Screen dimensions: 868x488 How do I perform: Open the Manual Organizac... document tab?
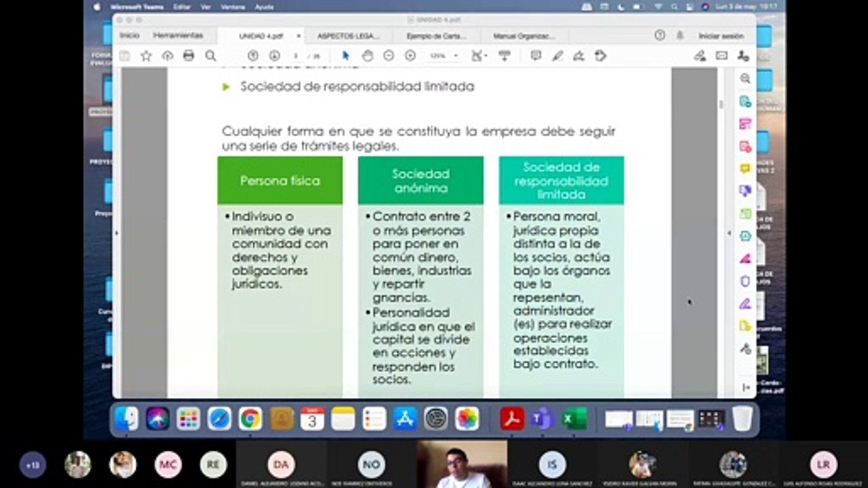(524, 36)
